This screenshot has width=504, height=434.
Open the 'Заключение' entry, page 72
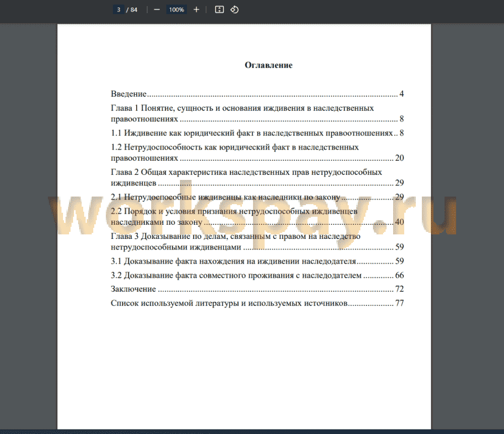pos(257,289)
